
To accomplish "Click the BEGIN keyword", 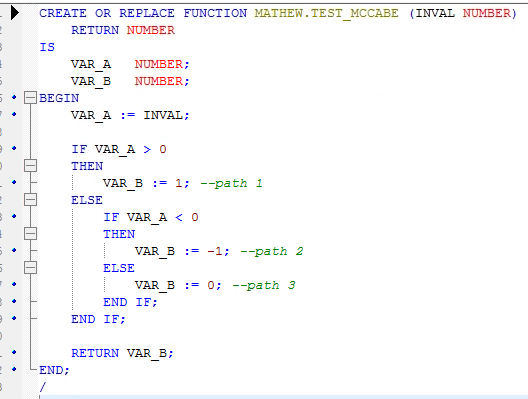I will 59,98.
